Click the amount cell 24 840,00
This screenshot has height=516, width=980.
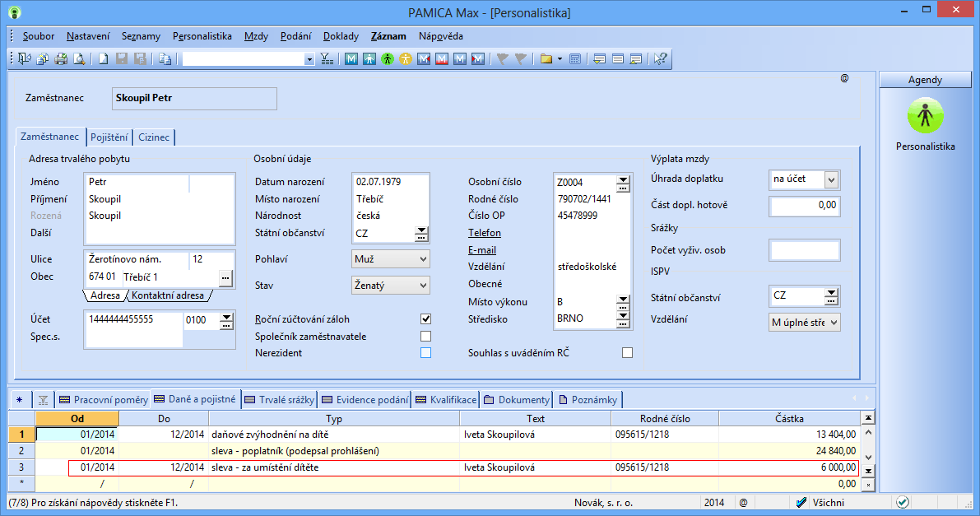(789, 451)
